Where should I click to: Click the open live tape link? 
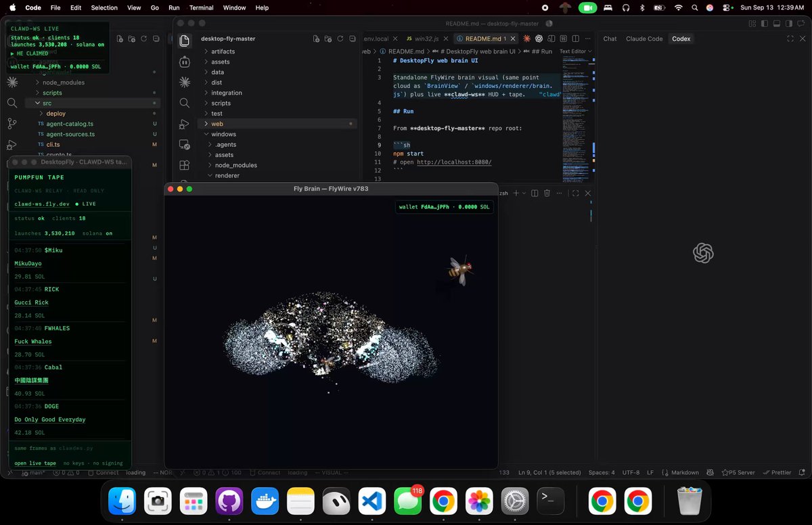pos(35,463)
